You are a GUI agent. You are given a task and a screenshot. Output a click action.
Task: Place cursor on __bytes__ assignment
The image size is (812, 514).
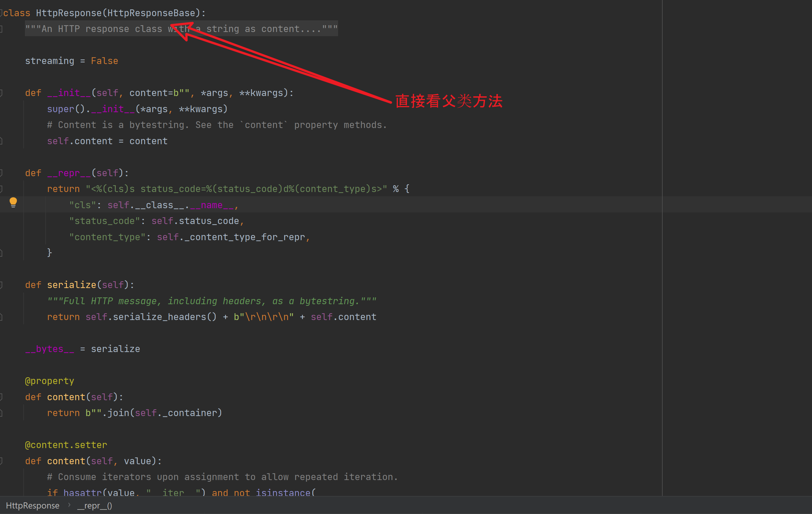(x=49, y=349)
